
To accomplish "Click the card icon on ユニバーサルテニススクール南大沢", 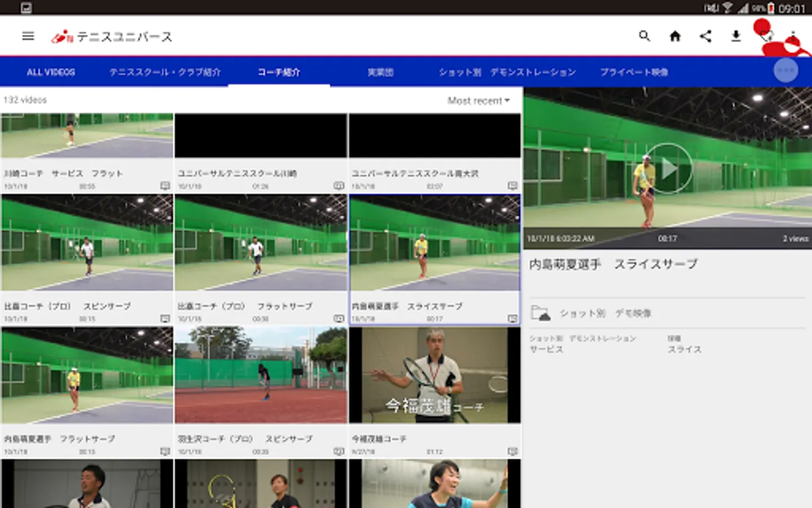I will (513, 186).
